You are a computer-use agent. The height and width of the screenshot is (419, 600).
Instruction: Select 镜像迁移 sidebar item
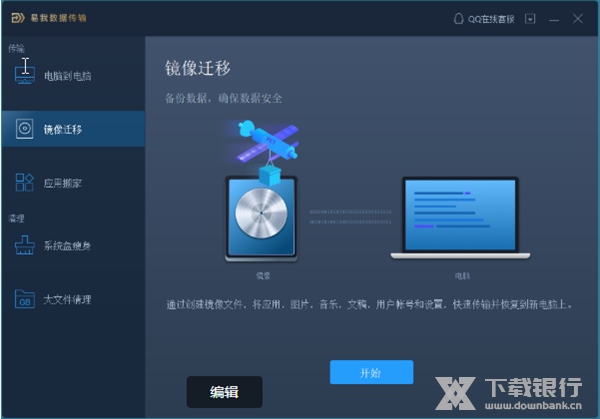pos(73,129)
